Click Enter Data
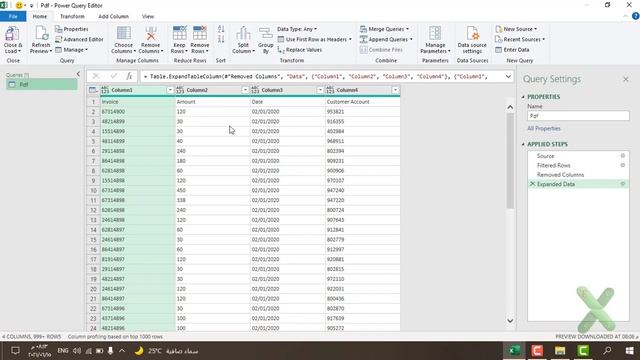640x360 pixels. tap(512, 50)
